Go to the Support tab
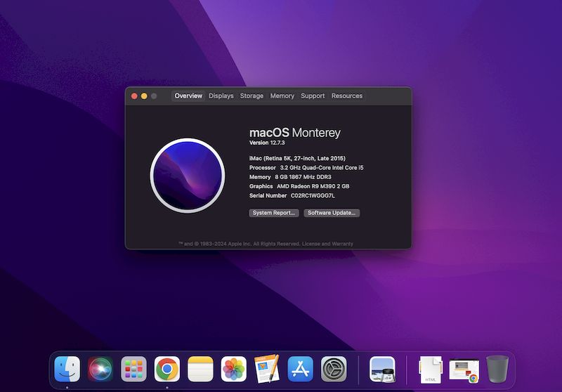This screenshot has width=562, height=392. tap(313, 96)
